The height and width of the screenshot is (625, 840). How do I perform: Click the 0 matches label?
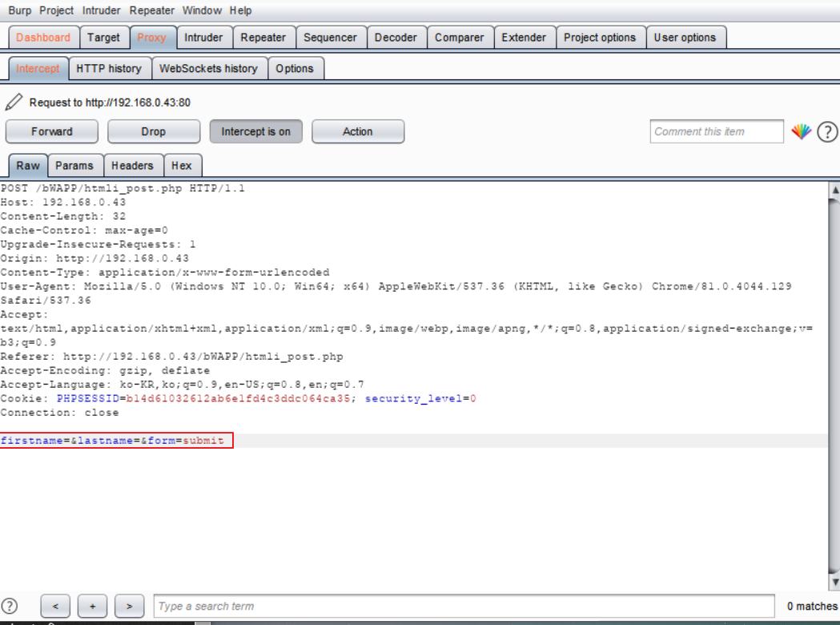tap(812, 607)
